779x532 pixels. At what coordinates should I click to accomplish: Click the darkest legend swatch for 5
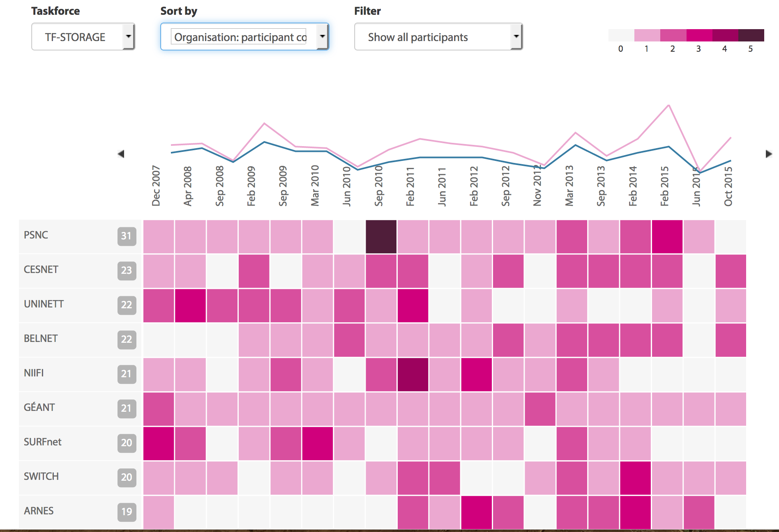pyautogui.click(x=751, y=35)
